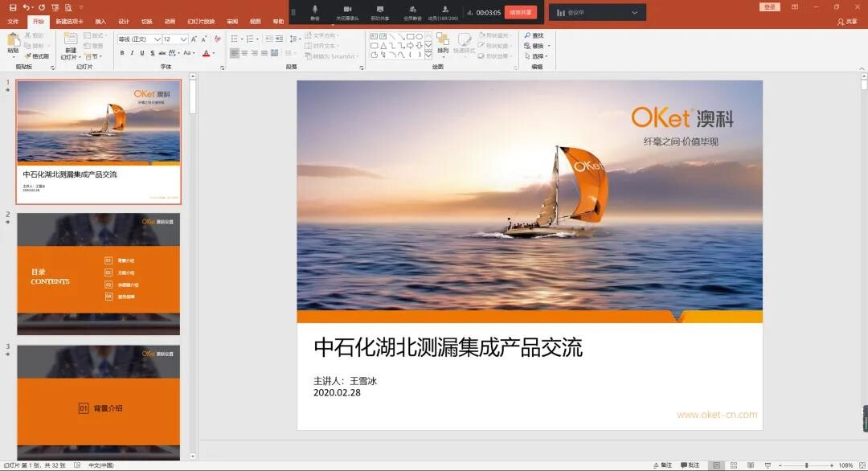Viewport: 868px width, 471px height.
Task: Mute the microphone in the meeting toolbar
Action: pyautogui.click(x=313, y=11)
